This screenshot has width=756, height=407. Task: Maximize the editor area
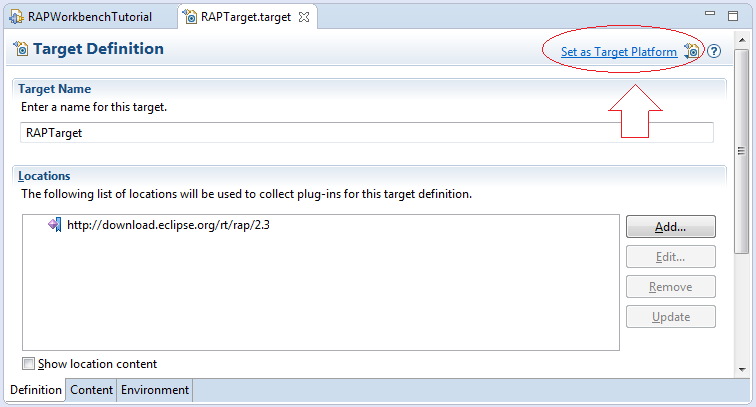(x=733, y=16)
